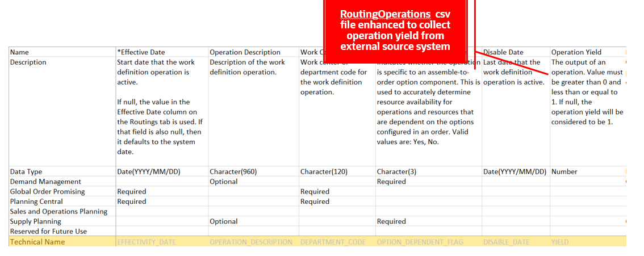Select the 'Reserved for Future Use' row label

point(62,232)
